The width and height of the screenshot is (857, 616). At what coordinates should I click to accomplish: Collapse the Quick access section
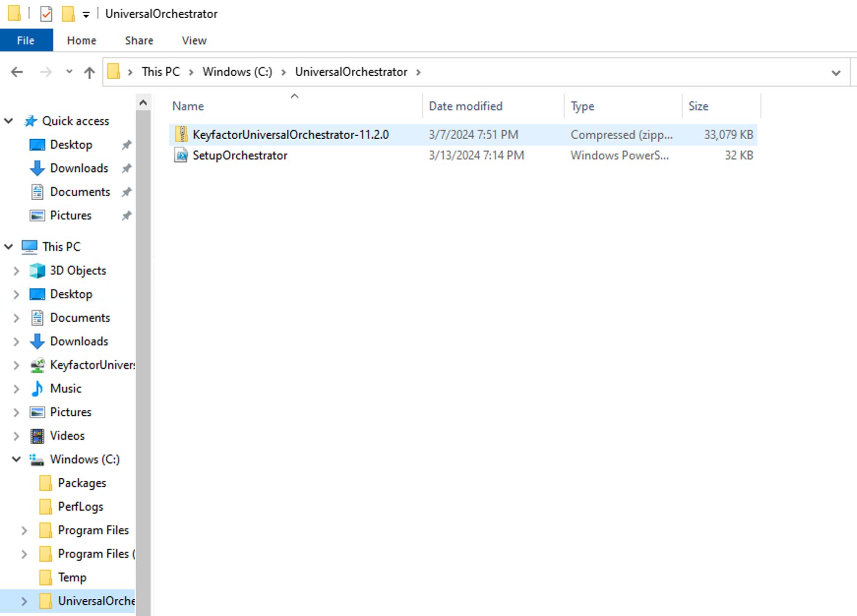click(x=9, y=121)
